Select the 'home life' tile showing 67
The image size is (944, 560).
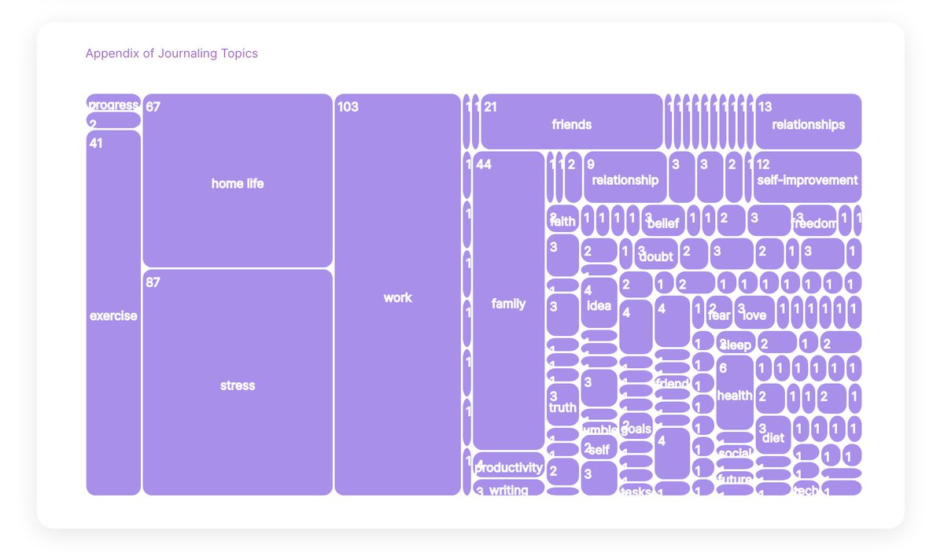(x=238, y=181)
